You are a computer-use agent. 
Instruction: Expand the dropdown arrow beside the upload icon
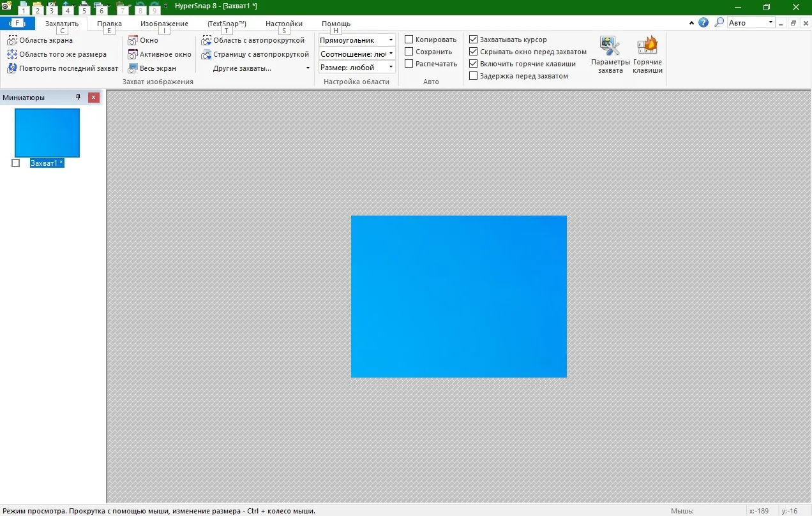pyautogui.click(x=75, y=6)
